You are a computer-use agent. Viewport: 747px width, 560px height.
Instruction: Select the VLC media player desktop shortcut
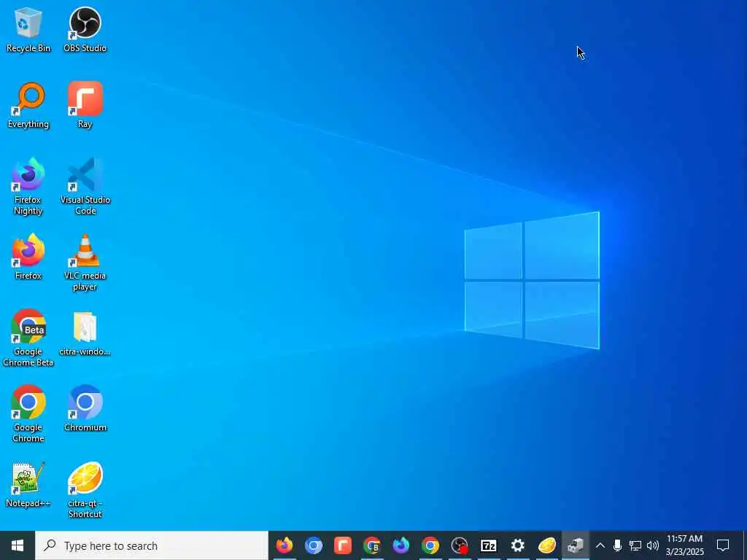click(85, 262)
